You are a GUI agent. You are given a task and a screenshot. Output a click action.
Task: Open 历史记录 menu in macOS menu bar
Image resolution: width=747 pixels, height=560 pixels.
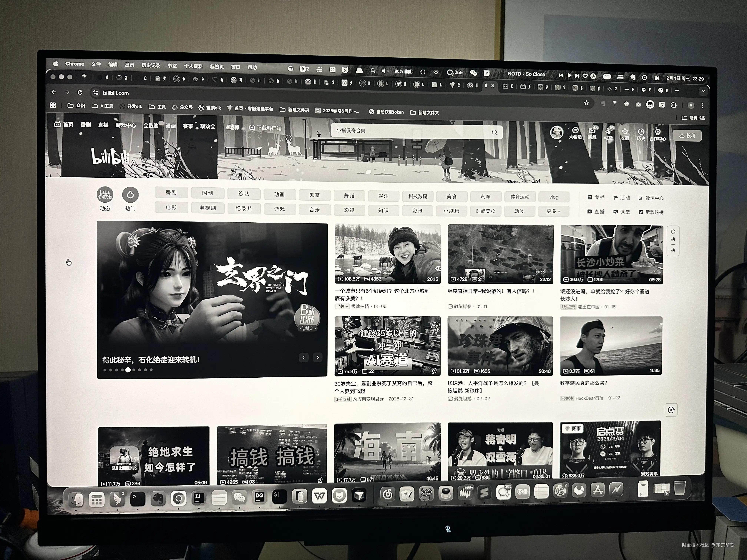(151, 65)
